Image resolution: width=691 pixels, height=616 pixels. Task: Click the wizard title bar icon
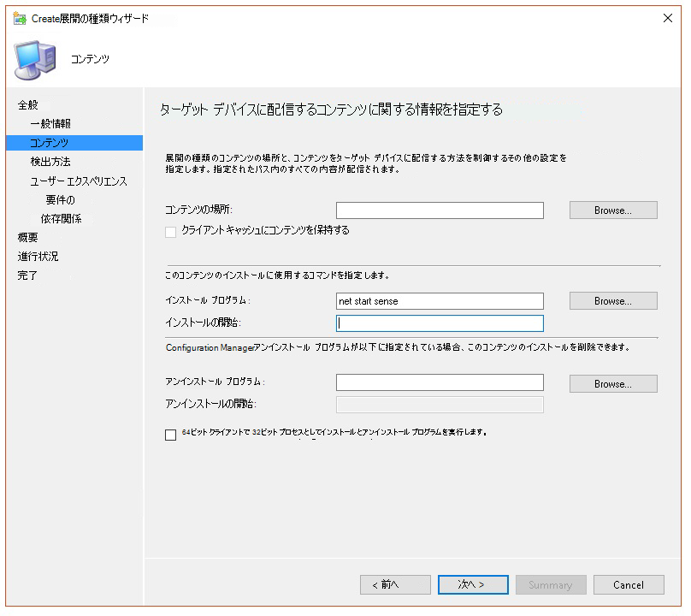tap(19, 19)
